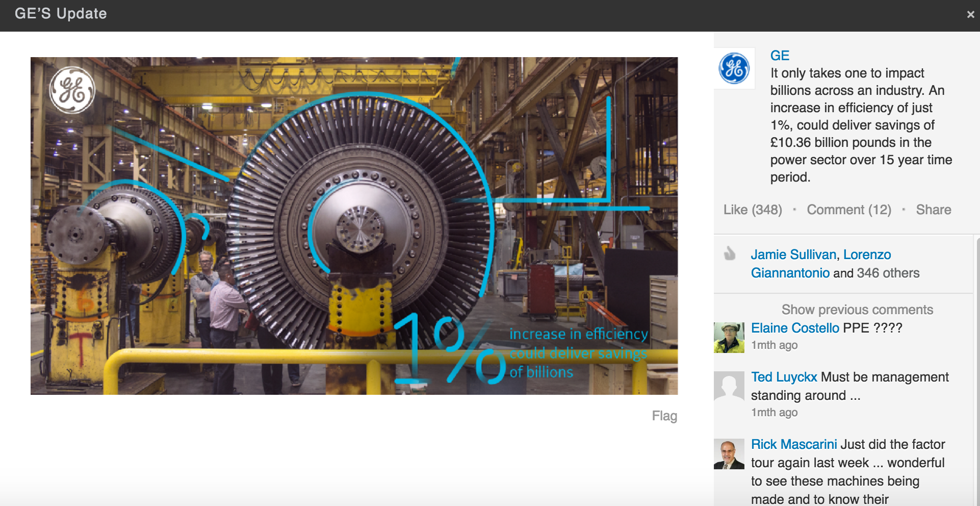Click Elaine Costello's profile photo

[729, 338]
